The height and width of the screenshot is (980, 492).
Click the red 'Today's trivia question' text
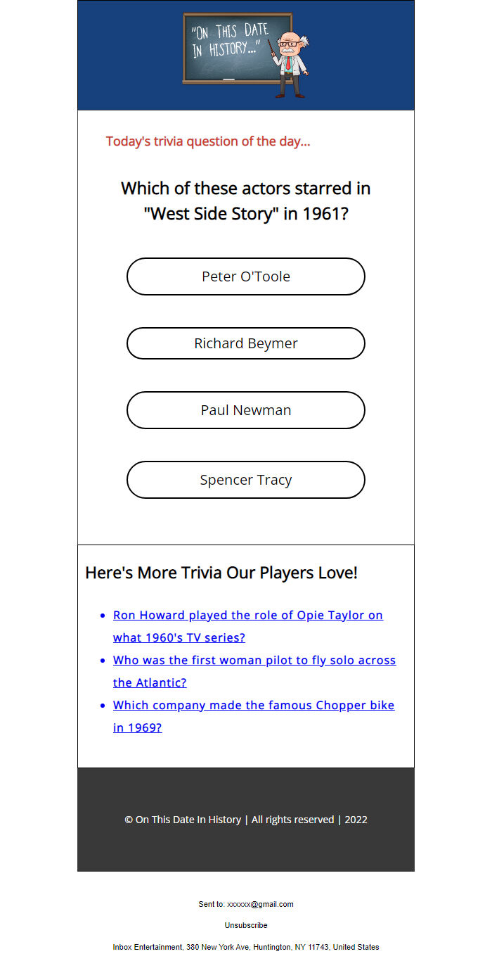208,141
